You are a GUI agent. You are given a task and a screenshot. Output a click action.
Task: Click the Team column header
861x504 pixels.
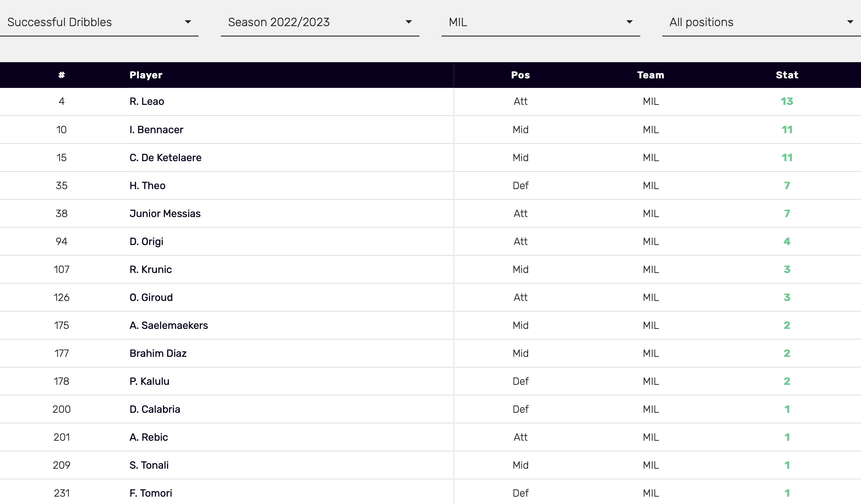(x=651, y=75)
